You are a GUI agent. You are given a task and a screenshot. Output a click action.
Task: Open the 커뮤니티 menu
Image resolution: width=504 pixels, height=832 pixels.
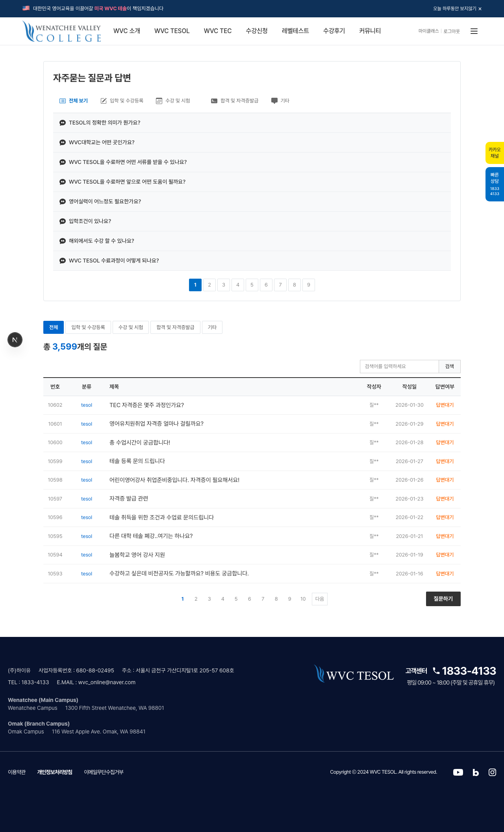(370, 31)
